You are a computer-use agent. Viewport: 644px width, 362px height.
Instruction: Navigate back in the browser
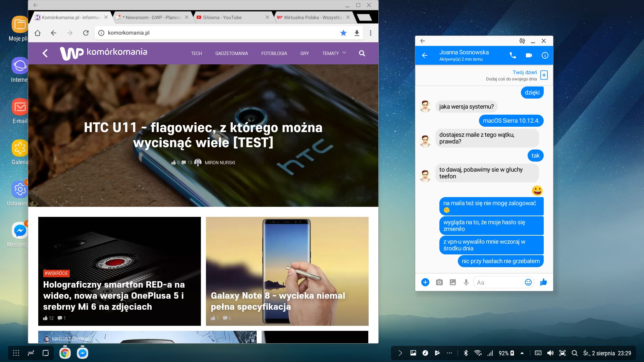(x=54, y=33)
